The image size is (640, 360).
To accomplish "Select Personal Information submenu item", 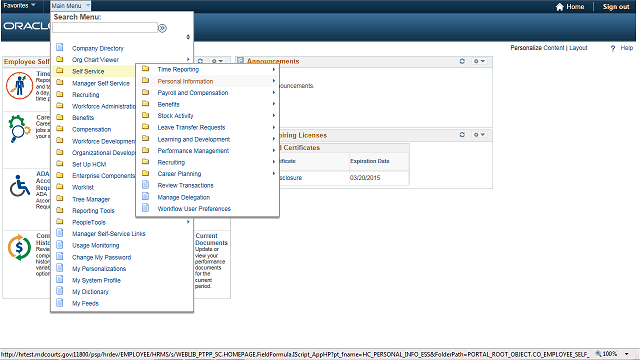I will coord(185,81).
